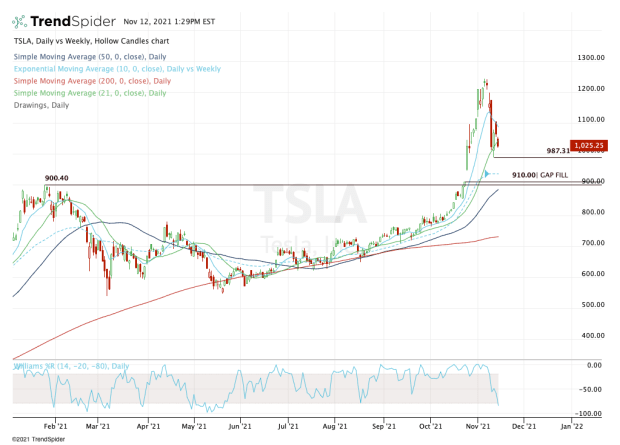Click the Jan '22 date axis label

tap(572, 426)
